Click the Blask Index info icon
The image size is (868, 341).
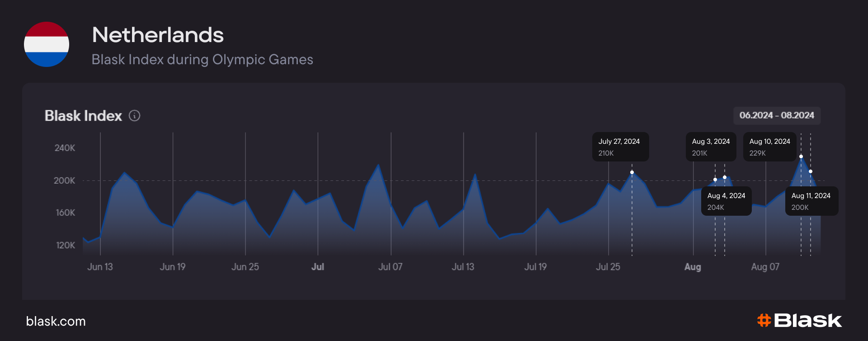pos(134,116)
